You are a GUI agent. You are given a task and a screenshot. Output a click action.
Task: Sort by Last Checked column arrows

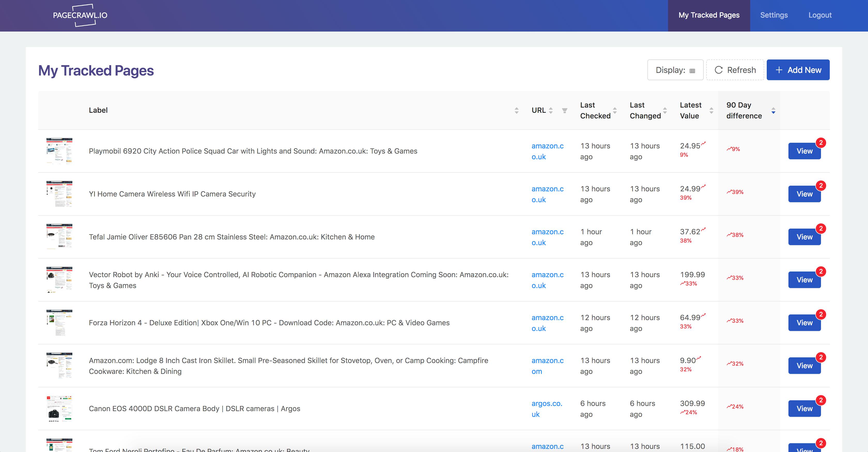point(615,110)
